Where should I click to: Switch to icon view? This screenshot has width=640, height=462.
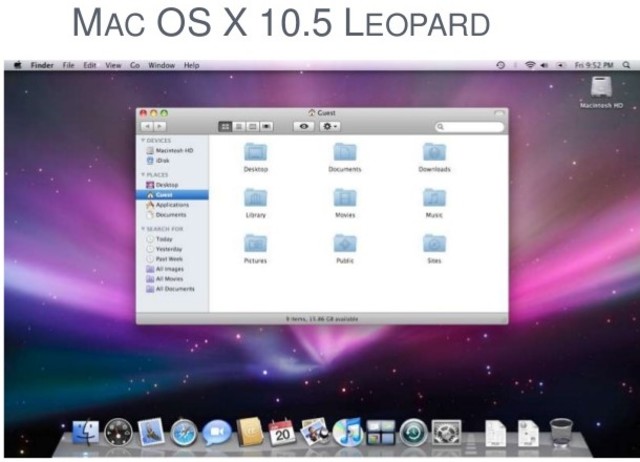tap(225, 127)
